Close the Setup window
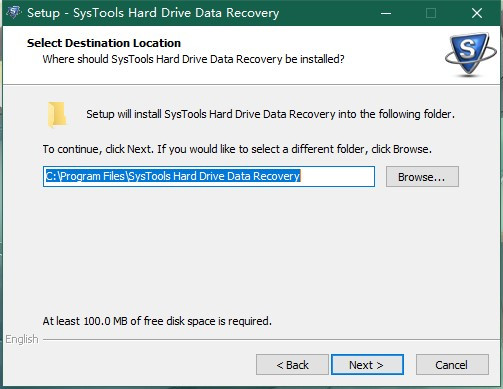503x389 pixels. pos(477,13)
